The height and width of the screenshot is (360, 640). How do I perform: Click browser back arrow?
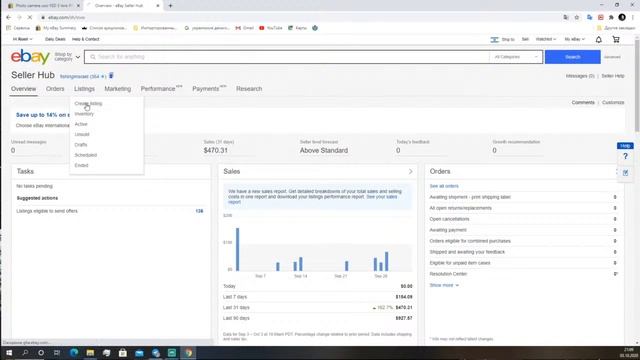pos(9,18)
